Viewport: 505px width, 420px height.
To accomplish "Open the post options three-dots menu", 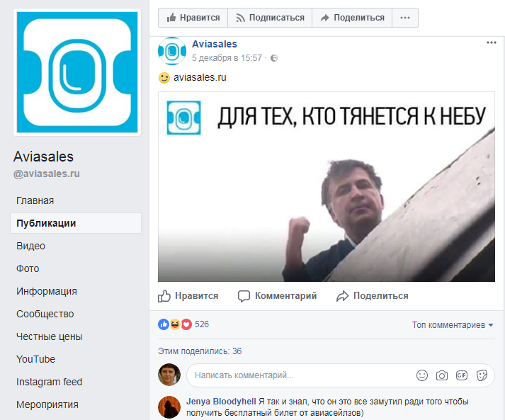I will (x=491, y=42).
